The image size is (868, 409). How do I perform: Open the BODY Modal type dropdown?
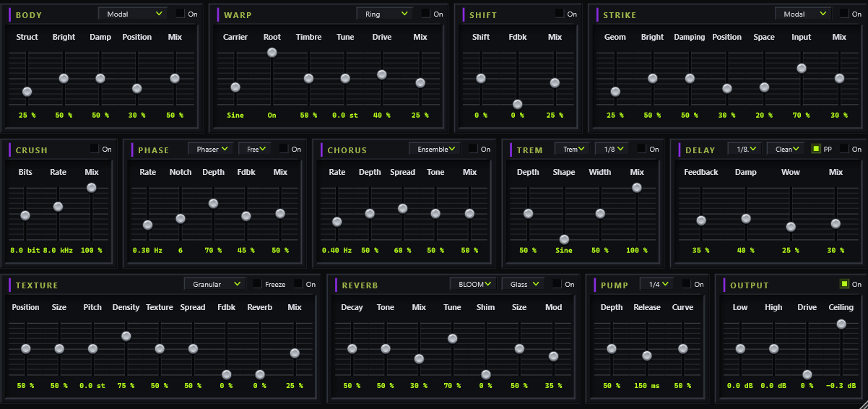[x=132, y=14]
